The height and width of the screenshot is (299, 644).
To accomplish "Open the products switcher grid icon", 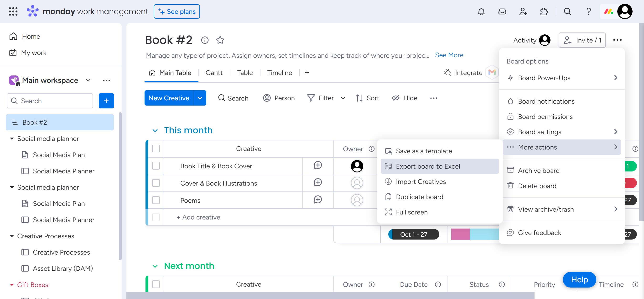I will click(13, 11).
